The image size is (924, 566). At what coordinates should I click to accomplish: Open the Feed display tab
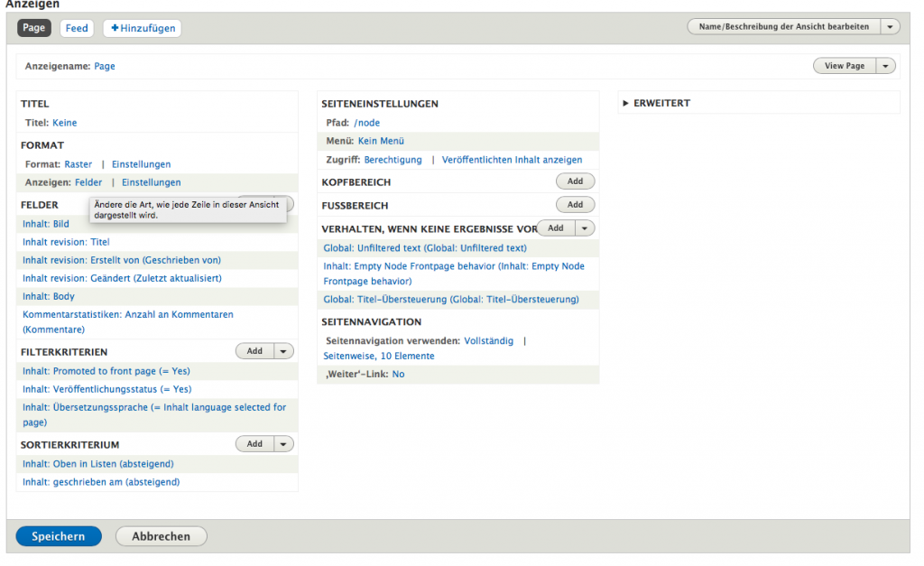tap(77, 28)
